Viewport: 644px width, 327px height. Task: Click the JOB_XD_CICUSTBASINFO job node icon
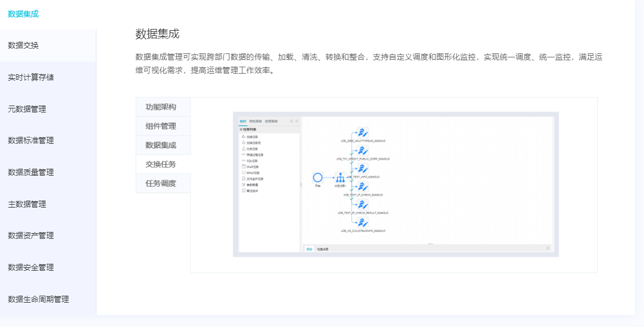coord(363,223)
